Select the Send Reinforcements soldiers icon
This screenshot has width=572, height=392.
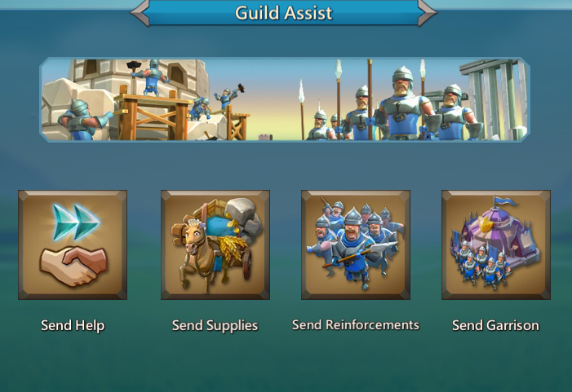pyautogui.click(x=356, y=244)
